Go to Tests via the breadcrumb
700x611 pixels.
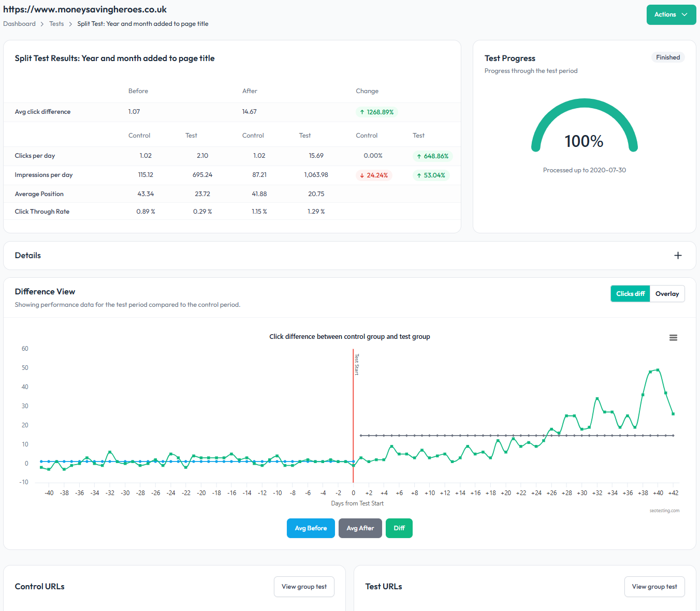click(56, 23)
